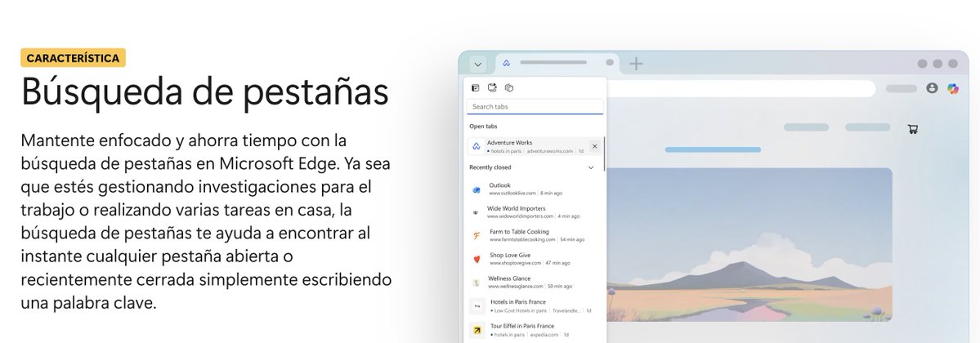Image resolution: width=980 pixels, height=343 pixels.
Task: Click the browser address bar
Action: coord(741,89)
